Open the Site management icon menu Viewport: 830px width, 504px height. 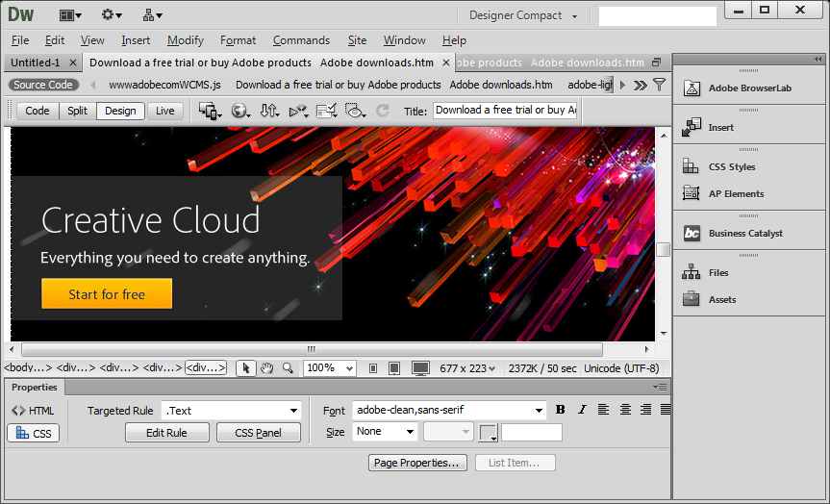pos(153,15)
